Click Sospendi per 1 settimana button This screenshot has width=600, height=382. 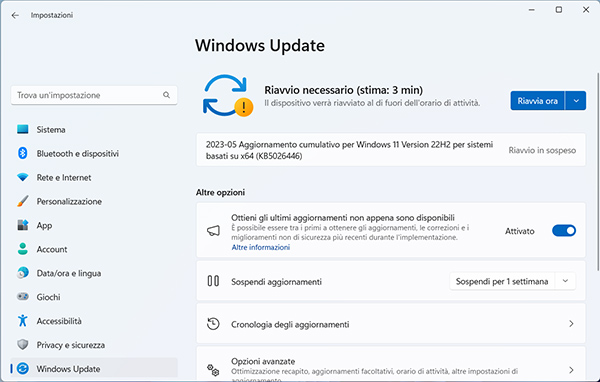[x=502, y=281]
